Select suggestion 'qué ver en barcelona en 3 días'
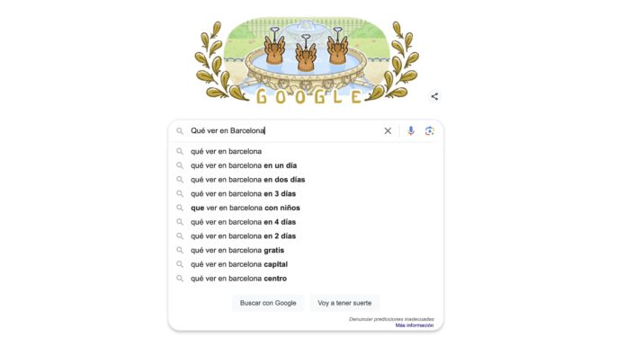This screenshot has width=626, height=364. pyautogui.click(x=306, y=193)
